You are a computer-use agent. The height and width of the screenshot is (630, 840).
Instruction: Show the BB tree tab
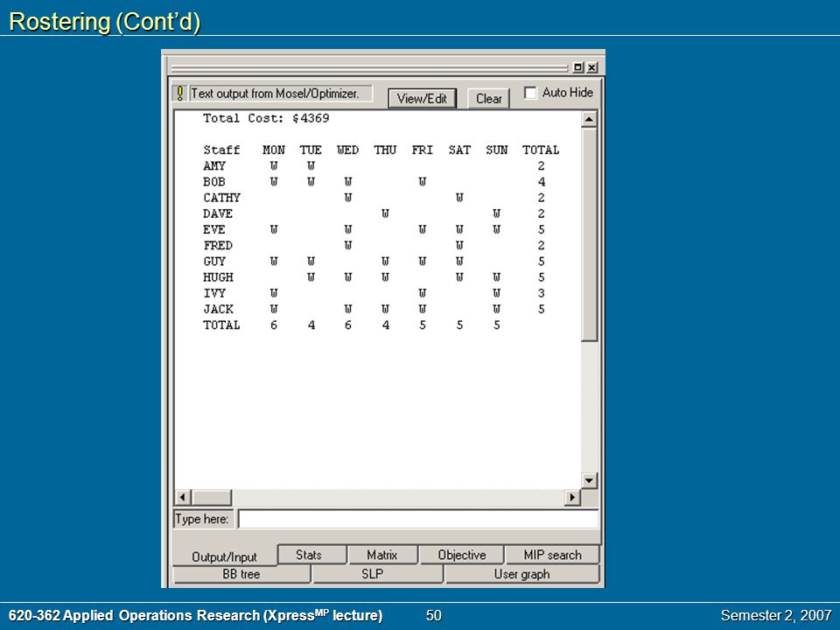click(241, 574)
